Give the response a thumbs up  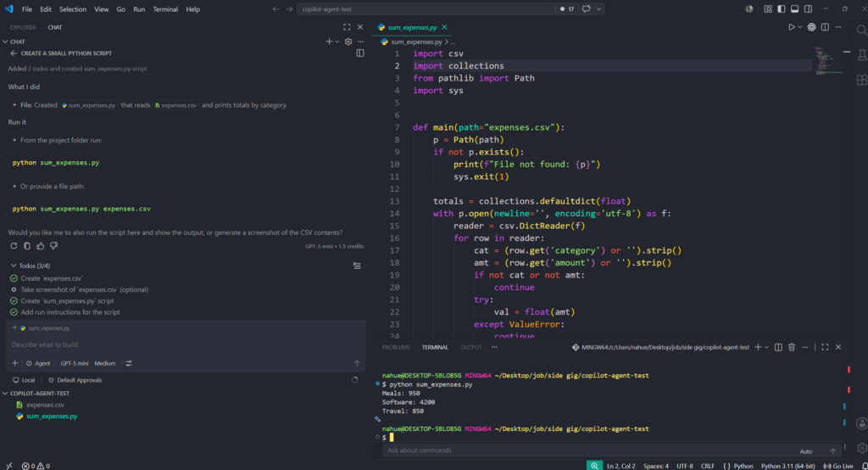[x=41, y=245]
